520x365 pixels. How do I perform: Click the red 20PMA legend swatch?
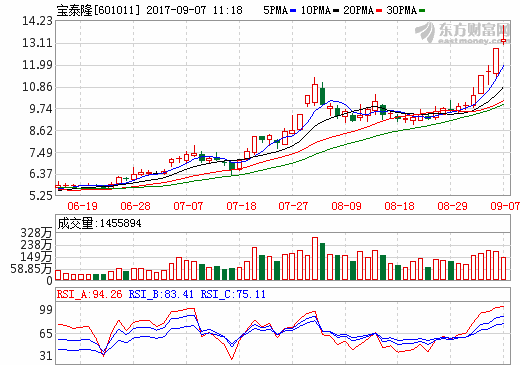click(379, 11)
